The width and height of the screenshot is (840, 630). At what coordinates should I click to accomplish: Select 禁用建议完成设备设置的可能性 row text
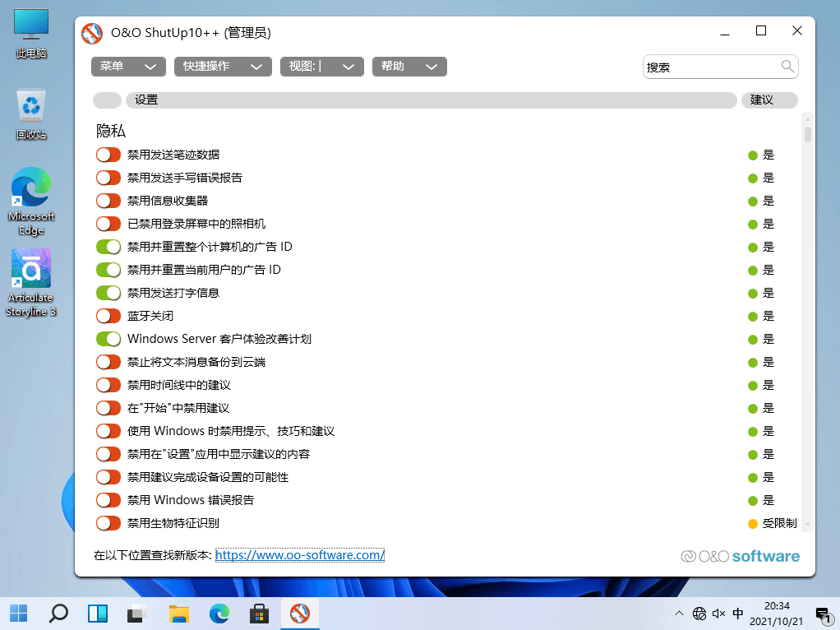[x=208, y=477]
